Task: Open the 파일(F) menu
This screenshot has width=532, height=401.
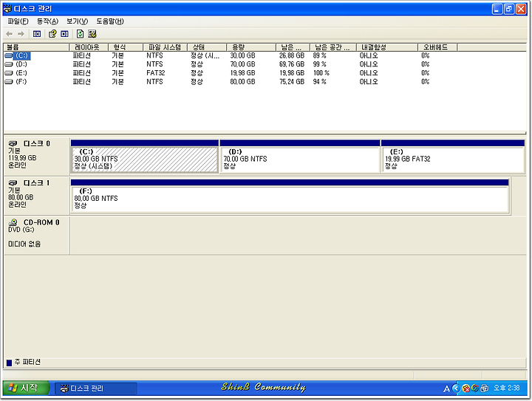Action: pos(18,21)
